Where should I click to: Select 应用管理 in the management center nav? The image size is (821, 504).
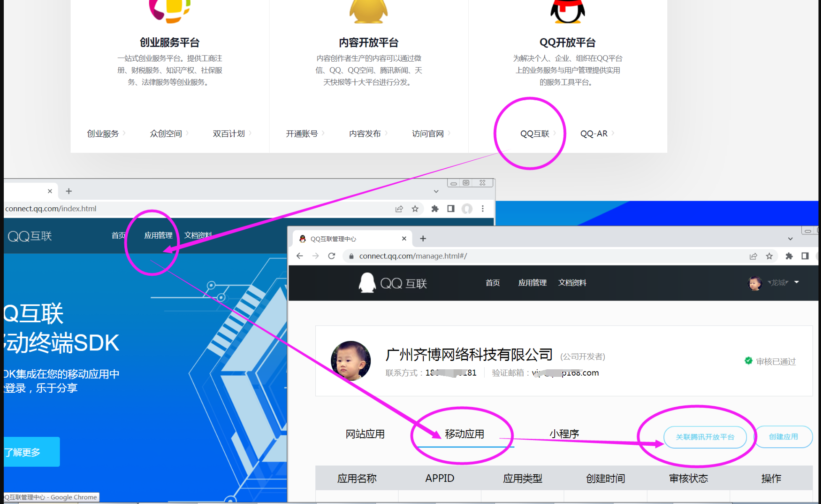[532, 283]
